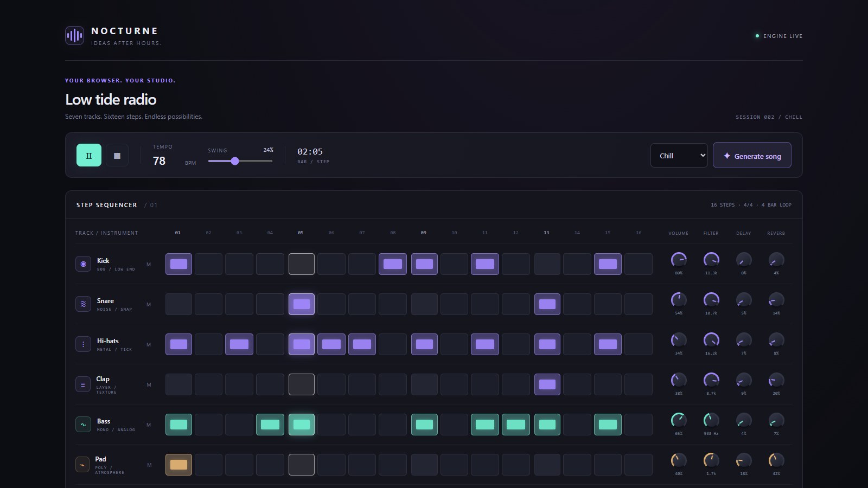Viewport: 868px width, 488px height.
Task: Mute the Snare track
Action: click(x=149, y=305)
